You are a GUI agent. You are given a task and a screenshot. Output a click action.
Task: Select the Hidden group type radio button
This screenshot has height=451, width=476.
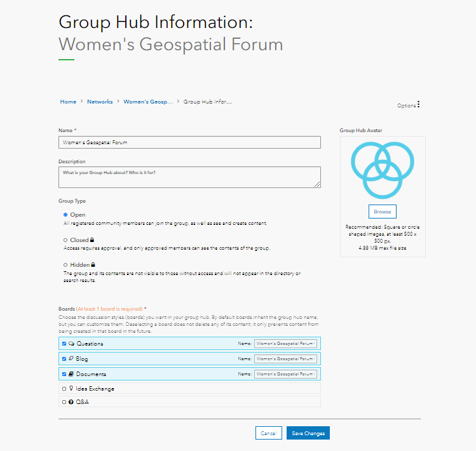point(65,264)
